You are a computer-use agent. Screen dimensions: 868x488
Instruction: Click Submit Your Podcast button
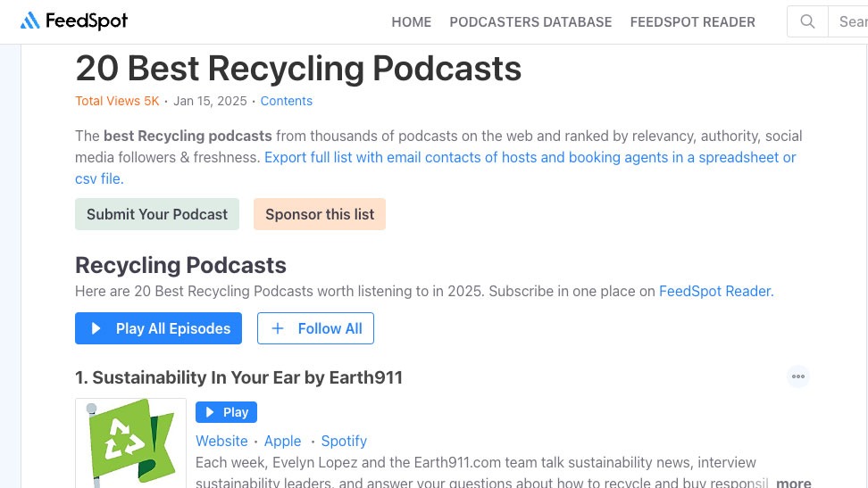157,214
